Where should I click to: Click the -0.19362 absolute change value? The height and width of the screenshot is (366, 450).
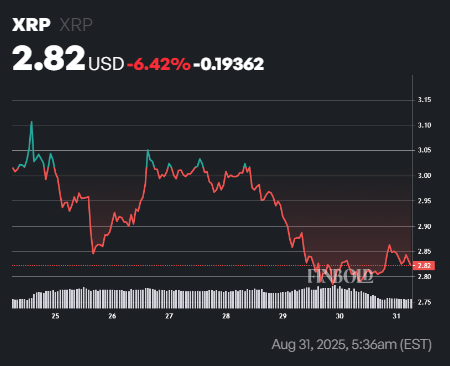(229, 64)
